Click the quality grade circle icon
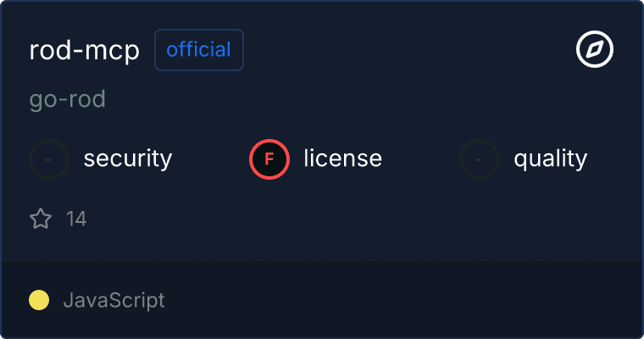This screenshot has width=644, height=339. (x=480, y=158)
